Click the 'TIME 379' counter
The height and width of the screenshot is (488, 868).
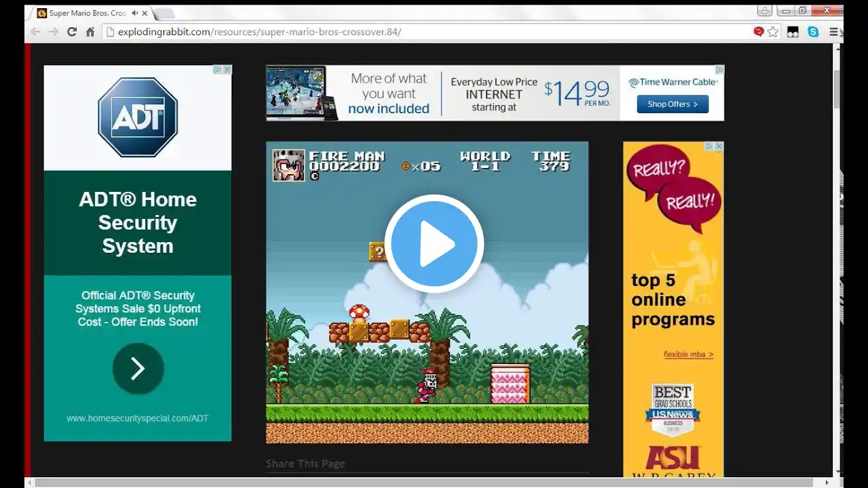point(551,161)
